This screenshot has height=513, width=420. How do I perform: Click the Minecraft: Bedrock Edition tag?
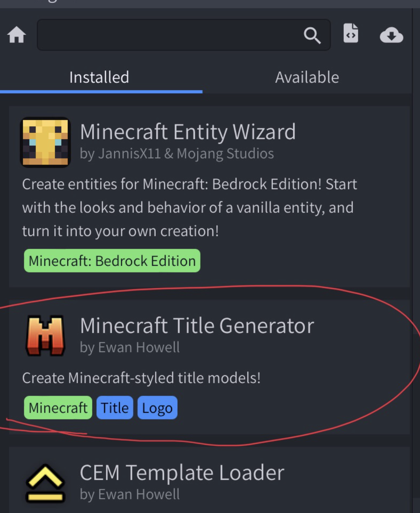click(112, 261)
